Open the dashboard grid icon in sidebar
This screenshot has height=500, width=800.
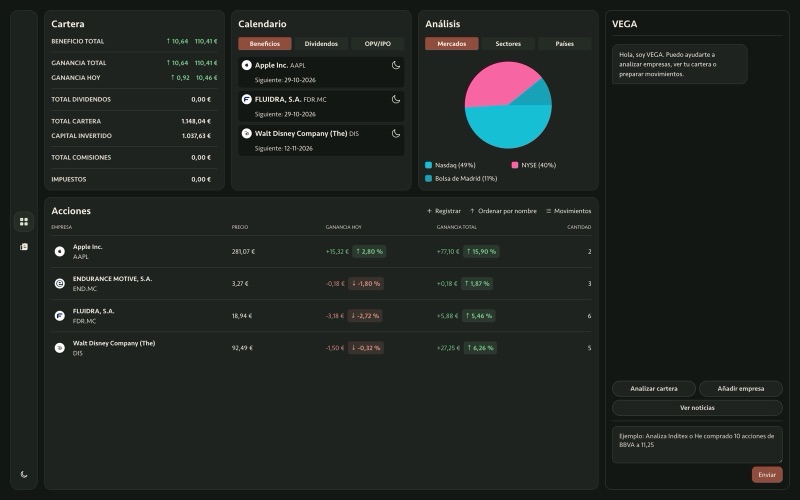24,221
